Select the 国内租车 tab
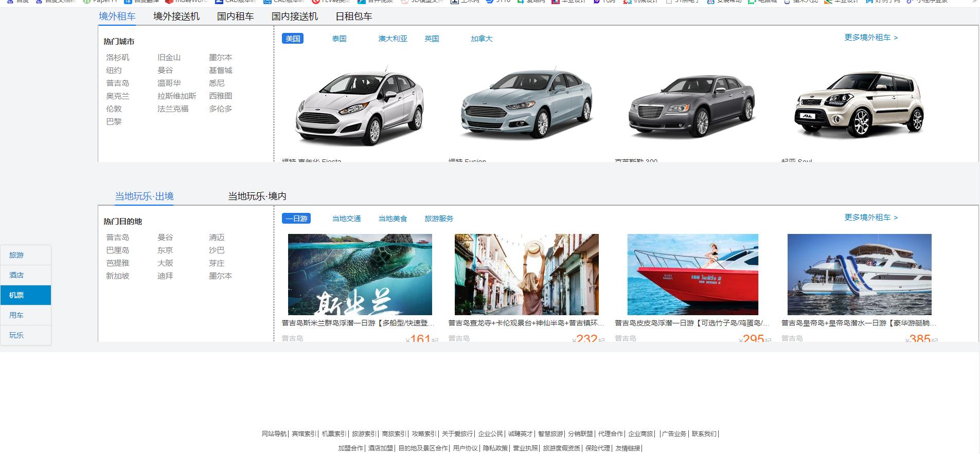Screen dimensions: 980x454 tap(236, 16)
